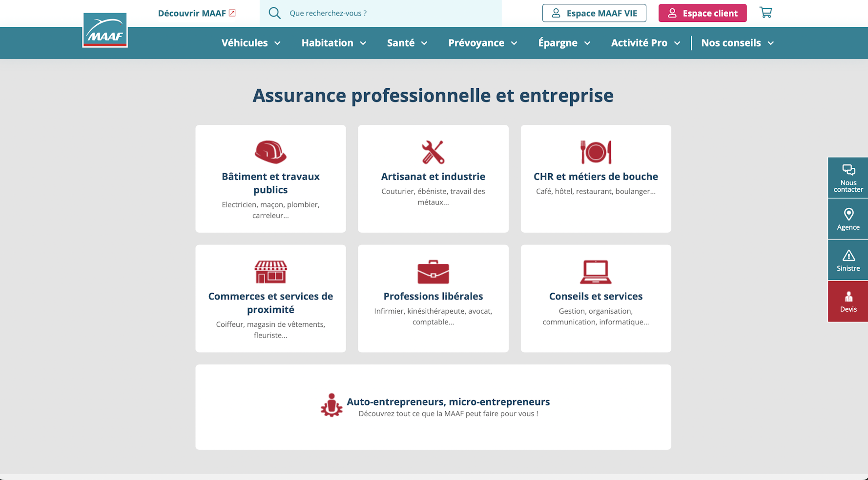Viewport: 868px width, 480px height.
Task: Click the Espace client button
Action: 703,13
